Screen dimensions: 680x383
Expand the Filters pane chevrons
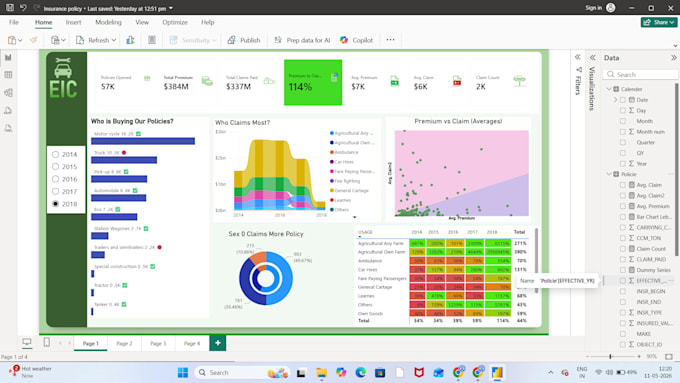click(578, 57)
